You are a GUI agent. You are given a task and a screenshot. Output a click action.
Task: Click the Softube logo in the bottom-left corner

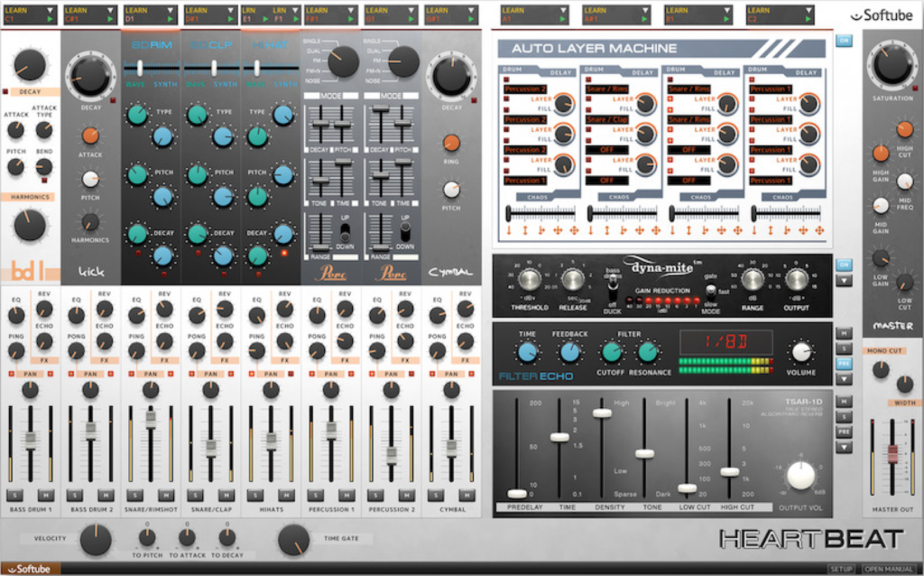[30, 569]
